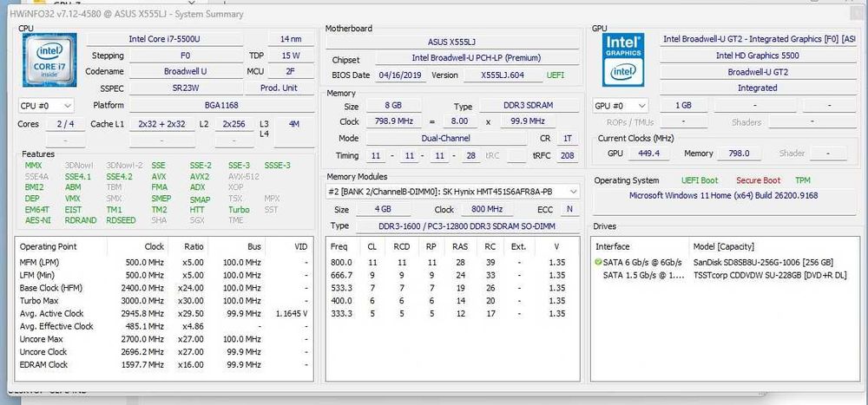Select the SSPEC SR23W value

point(186,88)
